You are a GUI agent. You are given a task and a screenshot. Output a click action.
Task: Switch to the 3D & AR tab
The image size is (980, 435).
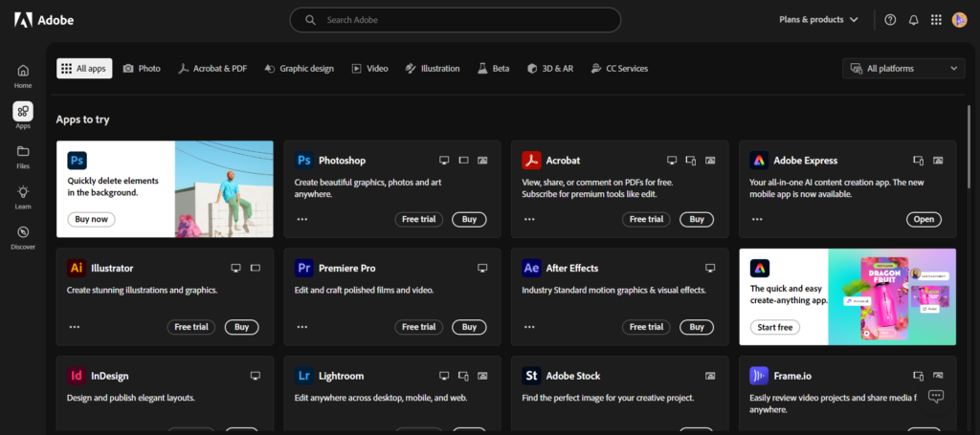pos(550,69)
